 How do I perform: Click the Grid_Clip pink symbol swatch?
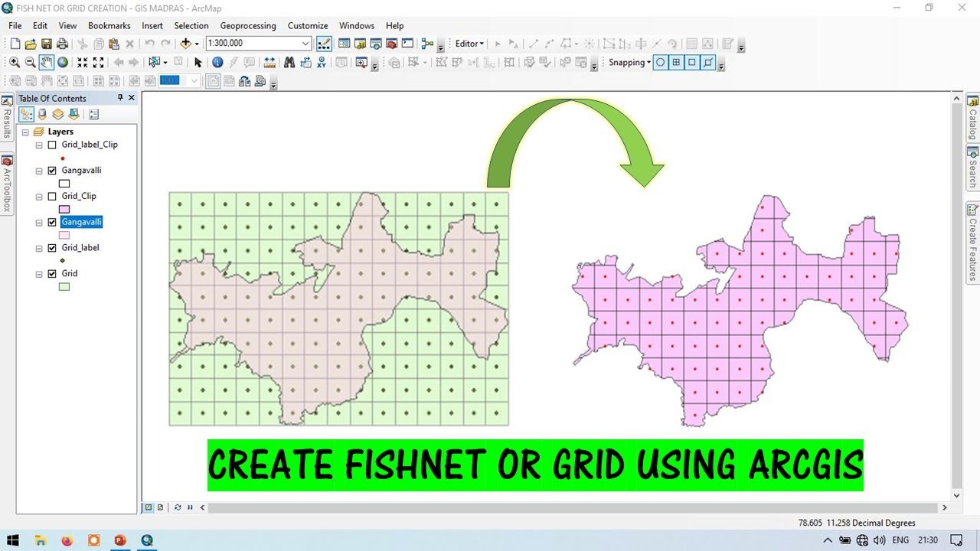pyautogui.click(x=64, y=210)
